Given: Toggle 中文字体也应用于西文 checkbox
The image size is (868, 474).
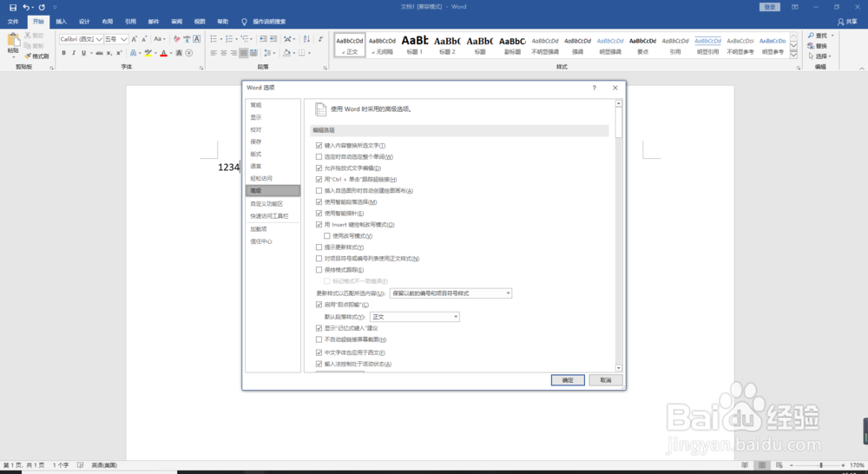Looking at the screenshot, I should (x=319, y=352).
